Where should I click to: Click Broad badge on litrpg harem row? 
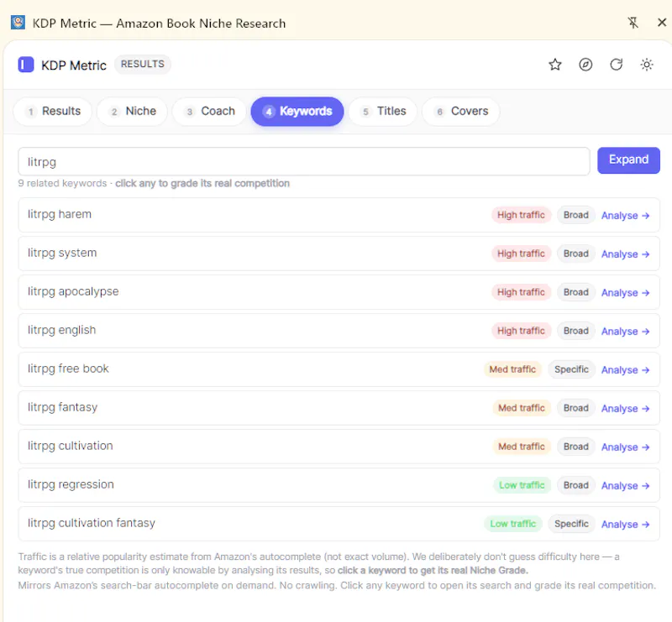[575, 215]
